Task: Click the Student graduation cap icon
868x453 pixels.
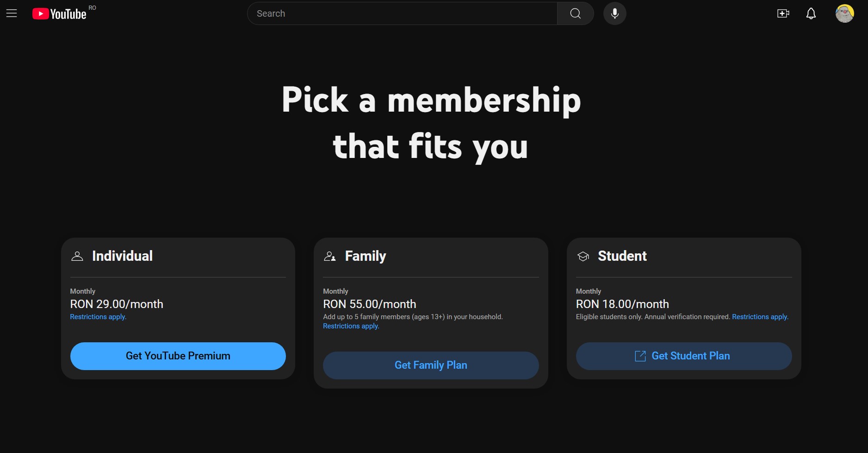Action: tap(583, 256)
